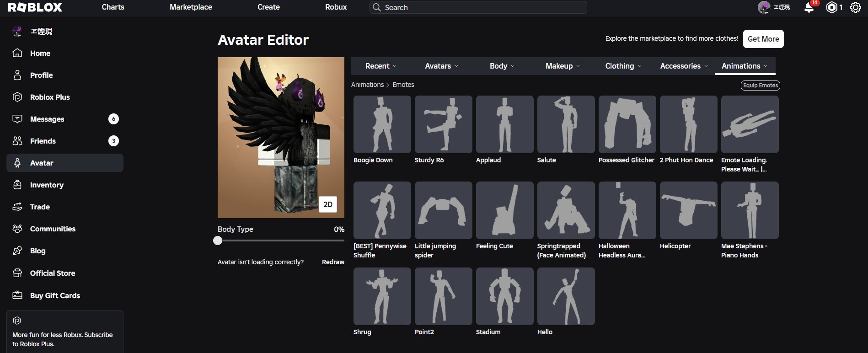
Task: Click the Avatar icon in sidebar
Action: point(17,163)
